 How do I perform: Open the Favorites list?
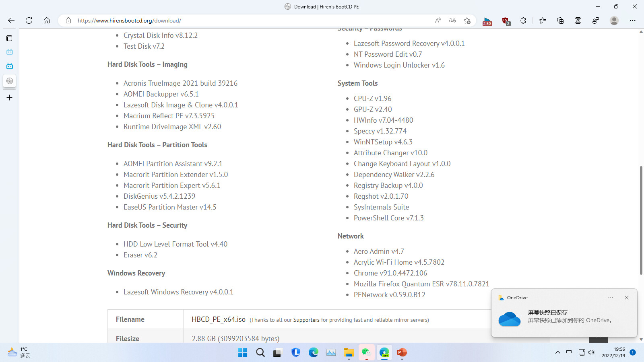pos(543,21)
